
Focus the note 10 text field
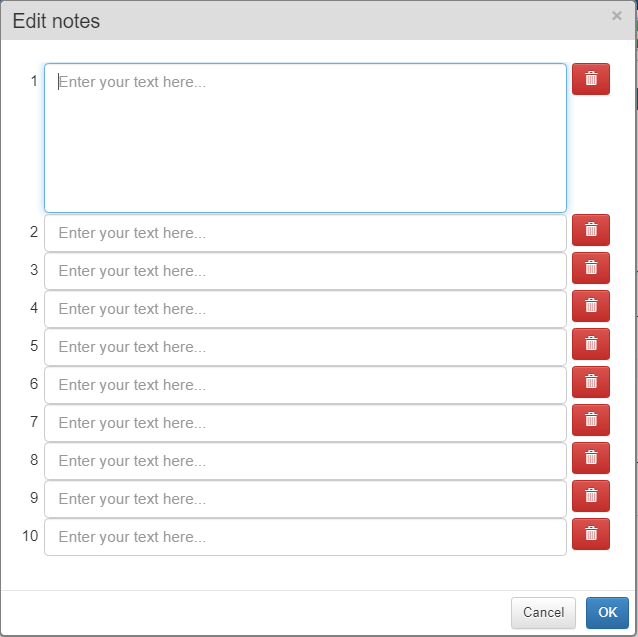point(305,537)
